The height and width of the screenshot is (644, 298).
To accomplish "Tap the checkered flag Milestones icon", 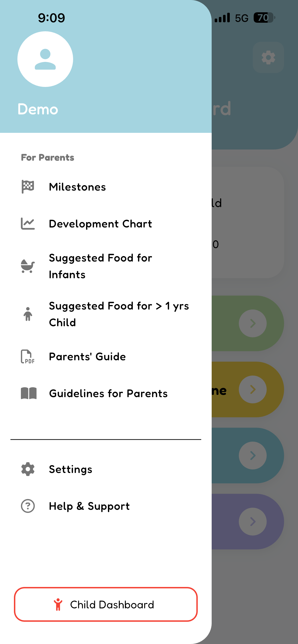I will 28,187.
